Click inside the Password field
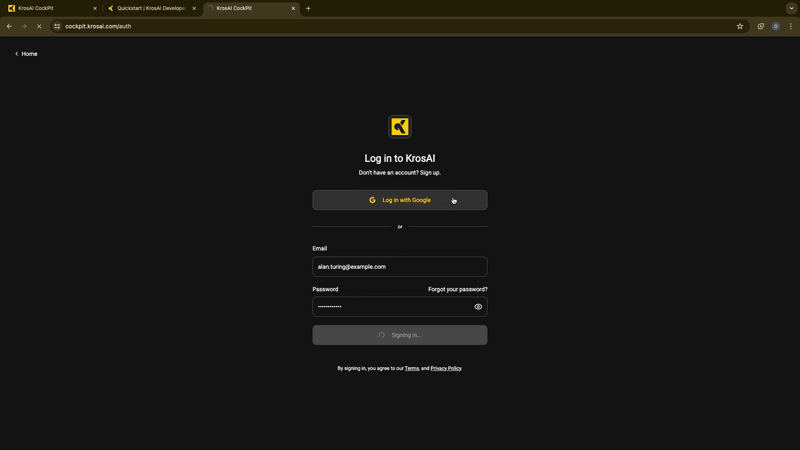 pos(390,307)
